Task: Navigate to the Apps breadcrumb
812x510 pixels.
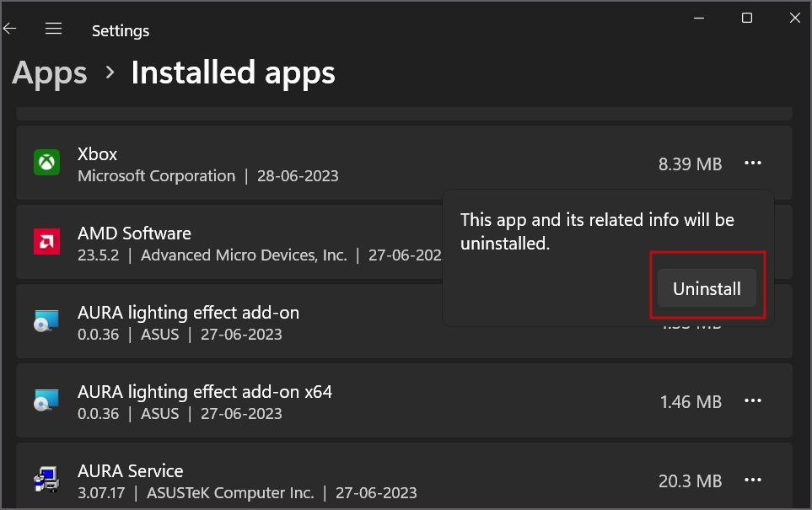Action: 50,73
